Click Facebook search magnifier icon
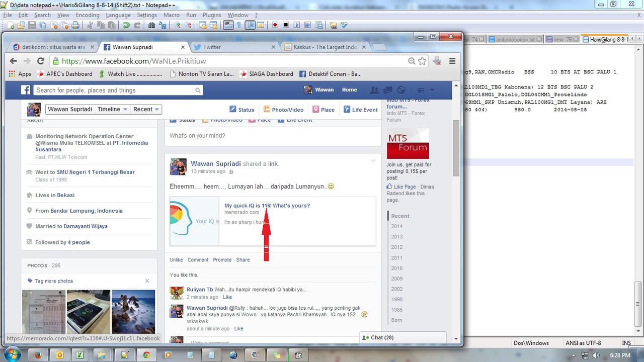The height and width of the screenshot is (362, 644). (x=198, y=90)
